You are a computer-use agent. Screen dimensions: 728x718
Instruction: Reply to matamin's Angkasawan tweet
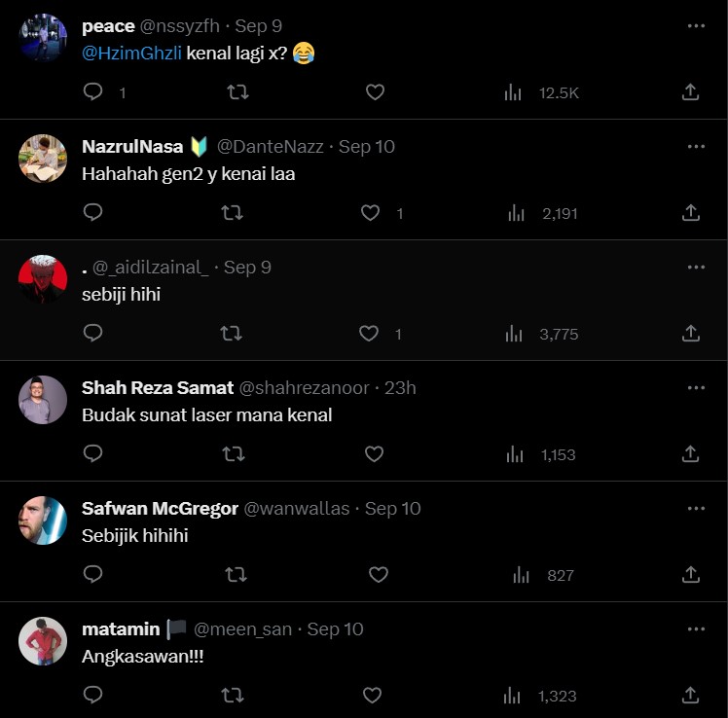(93, 696)
